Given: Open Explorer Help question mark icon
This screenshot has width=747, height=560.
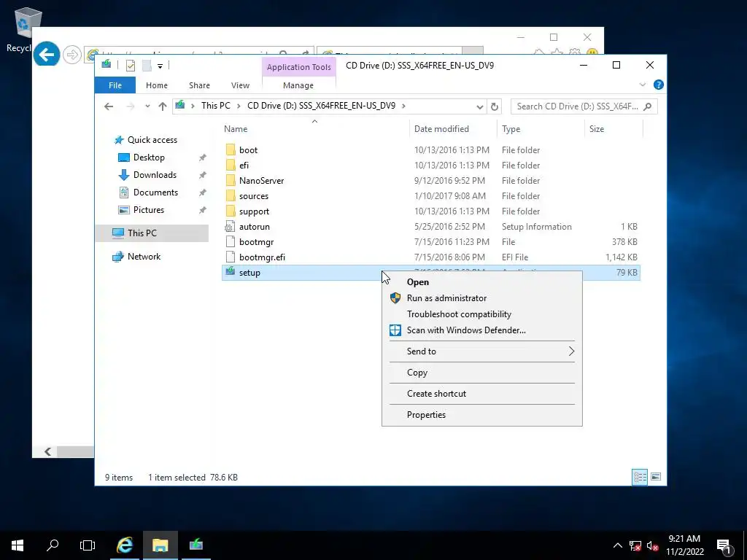Looking at the screenshot, I should [659, 85].
